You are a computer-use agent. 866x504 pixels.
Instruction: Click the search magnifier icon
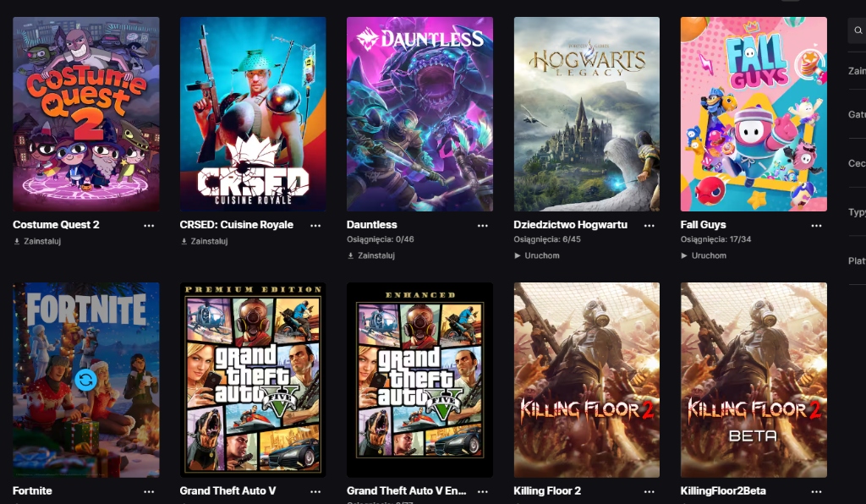(858, 30)
